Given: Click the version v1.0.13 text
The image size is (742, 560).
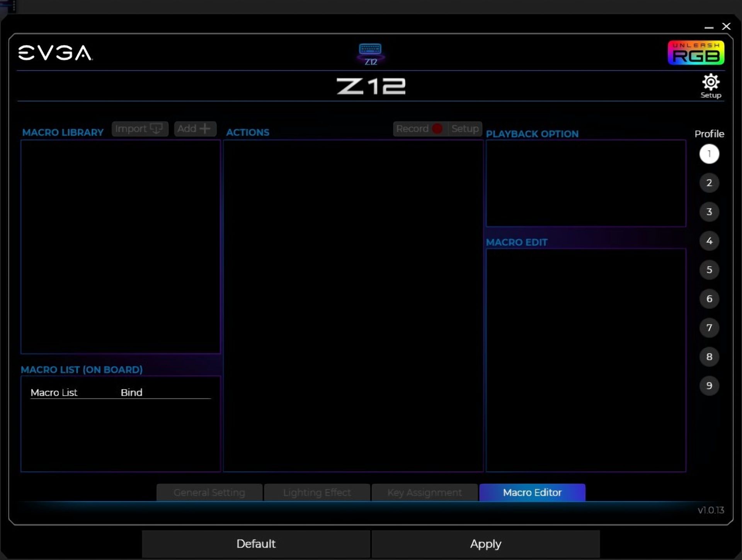Looking at the screenshot, I should [711, 510].
